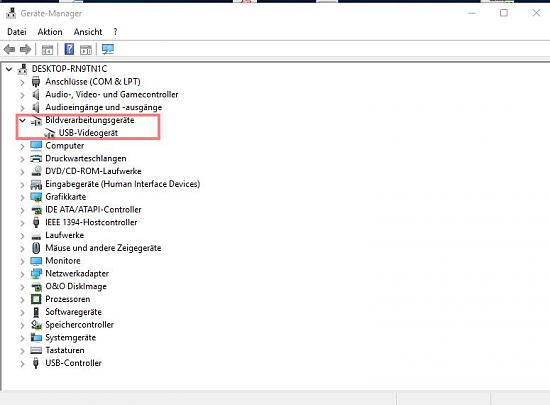Open the ? help menu
This screenshot has width=550, height=405.
click(115, 32)
